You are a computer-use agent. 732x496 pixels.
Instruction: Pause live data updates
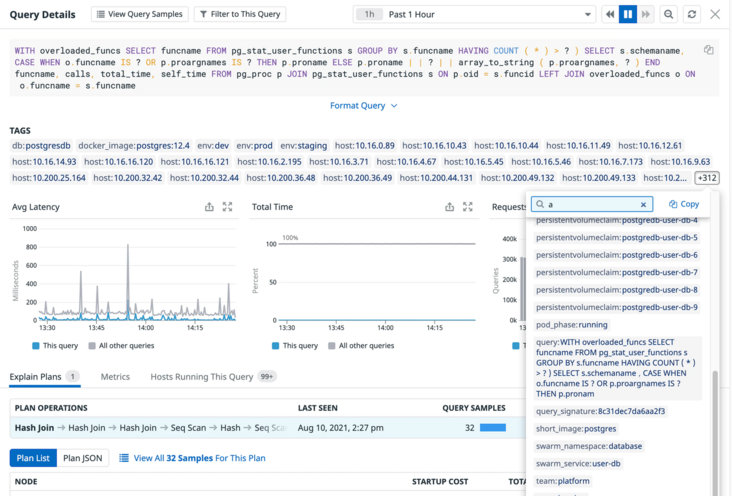628,15
